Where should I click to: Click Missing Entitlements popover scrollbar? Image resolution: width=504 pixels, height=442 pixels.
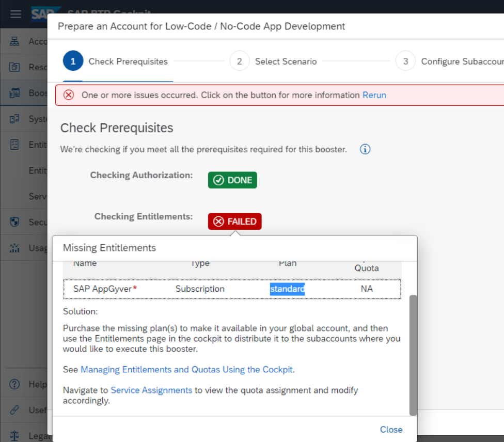(413, 355)
